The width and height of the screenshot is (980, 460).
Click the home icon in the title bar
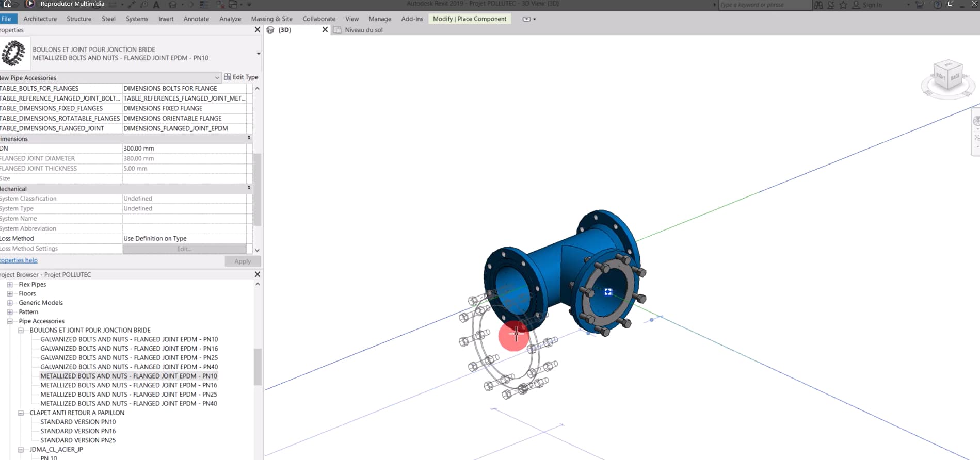8,4
